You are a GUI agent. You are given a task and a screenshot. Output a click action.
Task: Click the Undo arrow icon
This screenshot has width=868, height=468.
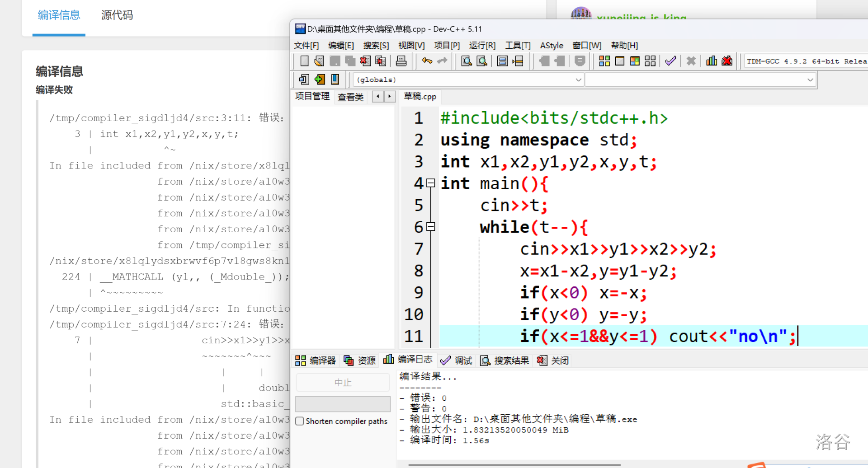pos(427,61)
